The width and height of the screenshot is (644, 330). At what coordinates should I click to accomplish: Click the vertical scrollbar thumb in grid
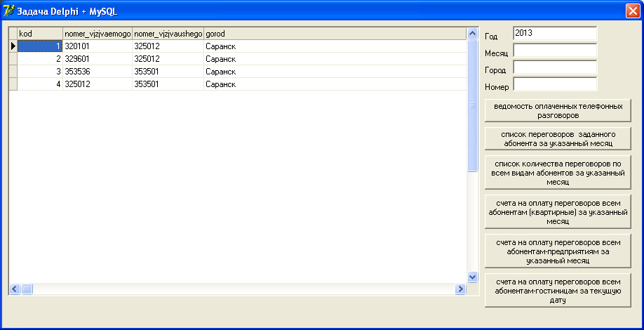pyautogui.click(x=472, y=105)
